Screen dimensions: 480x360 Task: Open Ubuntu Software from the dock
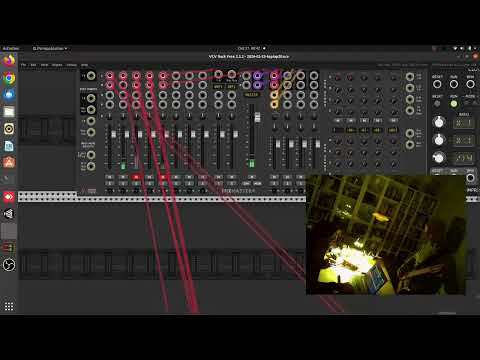(x=9, y=163)
